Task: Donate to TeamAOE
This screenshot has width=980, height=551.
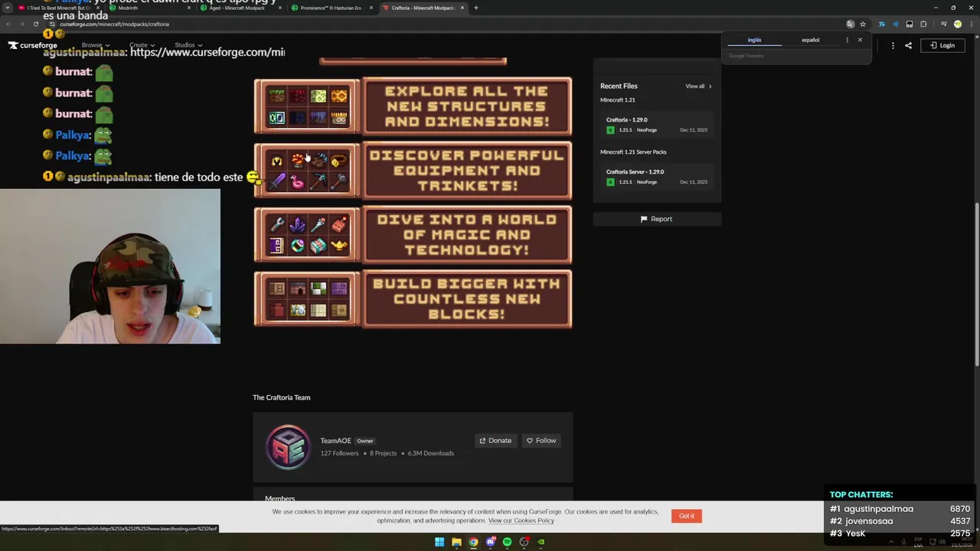Action: pyautogui.click(x=495, y=441)
